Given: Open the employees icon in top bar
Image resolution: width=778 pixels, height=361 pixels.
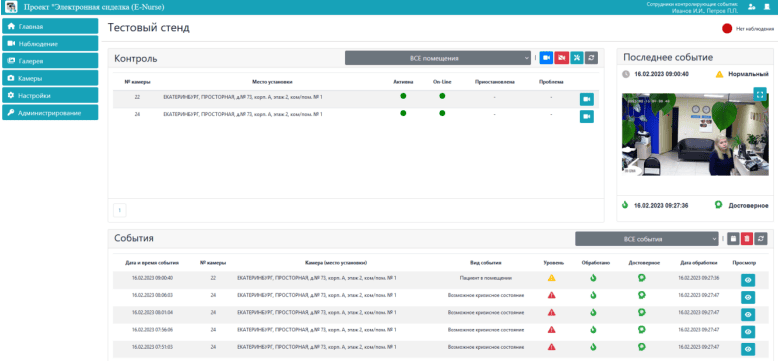Looking at the screenshot, I should pos(752,7).
